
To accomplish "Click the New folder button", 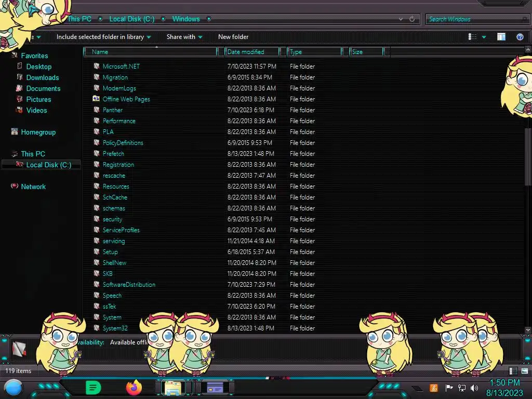I will 233,37.
